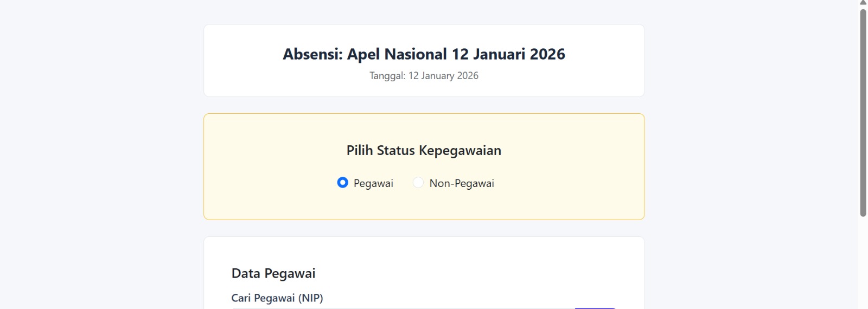Select the Non-Pegawai radio button
The image size is (868, 309).
418,183
